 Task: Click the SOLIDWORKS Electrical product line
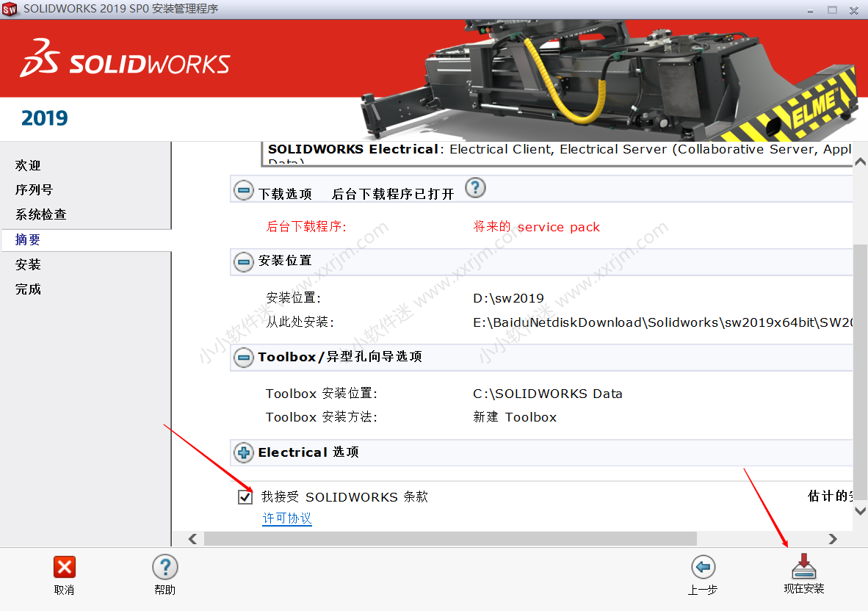point(559,149)
